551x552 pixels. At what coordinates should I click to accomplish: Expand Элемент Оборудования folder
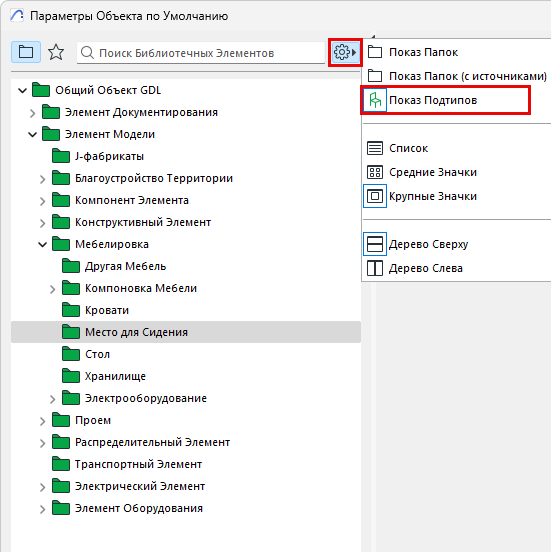point(42,509)
